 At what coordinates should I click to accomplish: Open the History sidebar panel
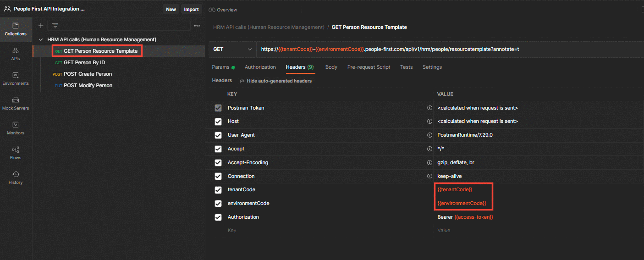click(x=16, y=178)
